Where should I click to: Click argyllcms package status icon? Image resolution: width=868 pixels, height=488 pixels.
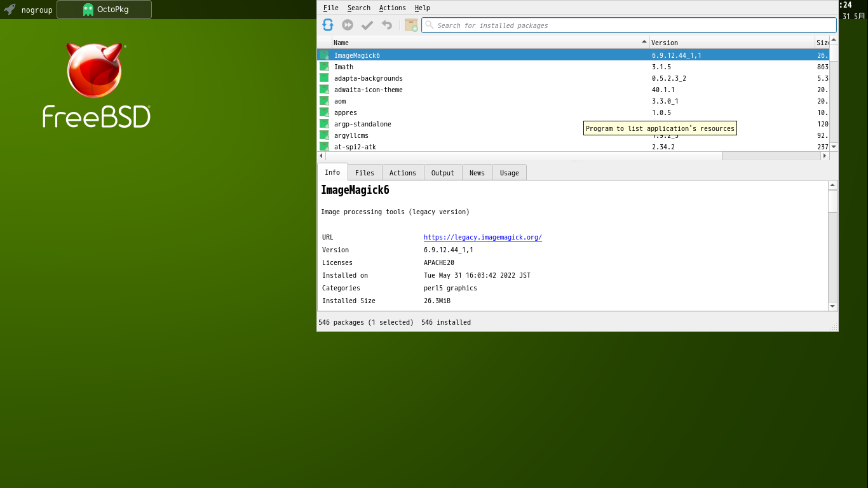324,135
